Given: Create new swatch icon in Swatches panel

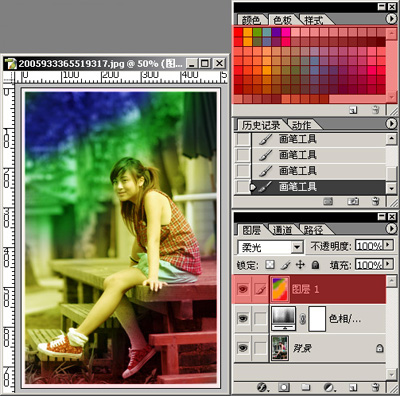Looking at the screenshot, I should pyautogui.click(x=353, y=110).
